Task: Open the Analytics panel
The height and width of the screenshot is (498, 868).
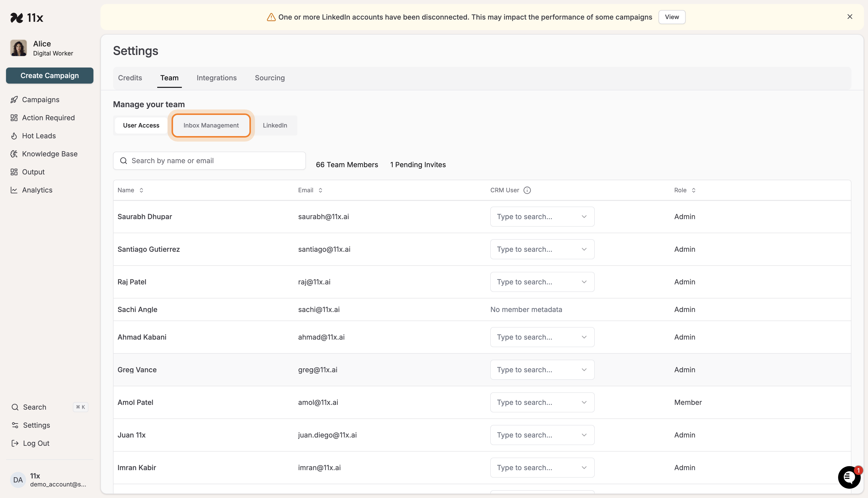Action: point(37,190)
